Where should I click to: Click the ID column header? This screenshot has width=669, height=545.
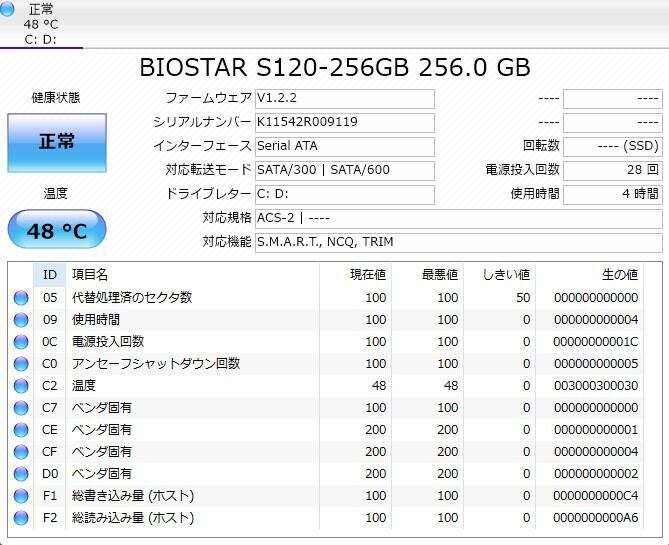pos(49,274)
